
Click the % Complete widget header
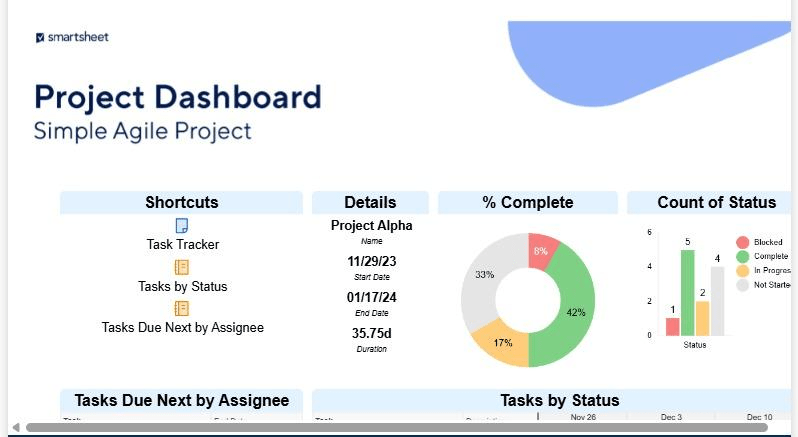(x=528, y=202)
